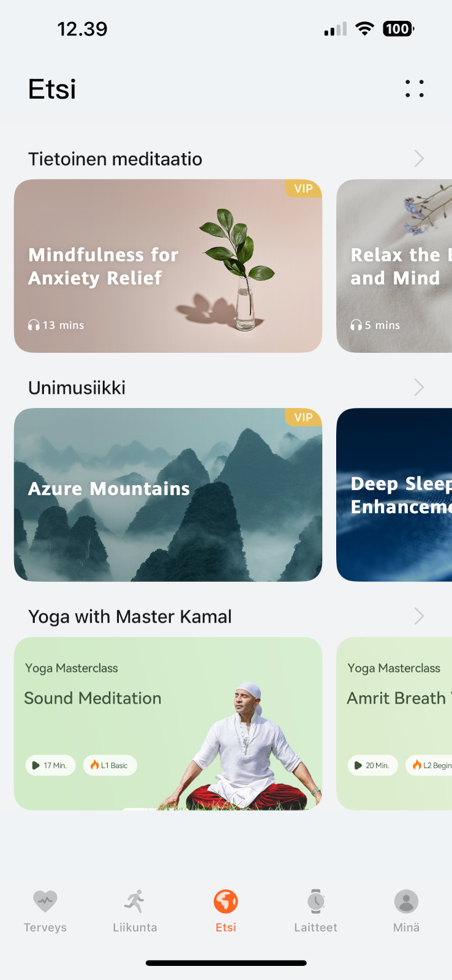Image resolution: width=452 pixels, height=980 pixels.
Task: Expand the Unimusiikki section chevron
Action: tap(419, 387)
